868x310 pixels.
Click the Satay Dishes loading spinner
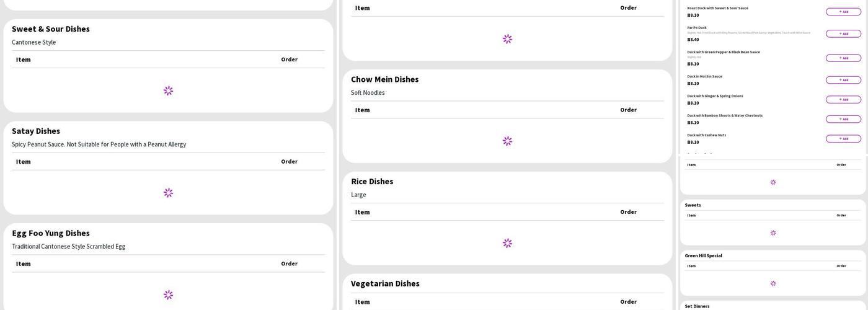[x=168, y=193]
